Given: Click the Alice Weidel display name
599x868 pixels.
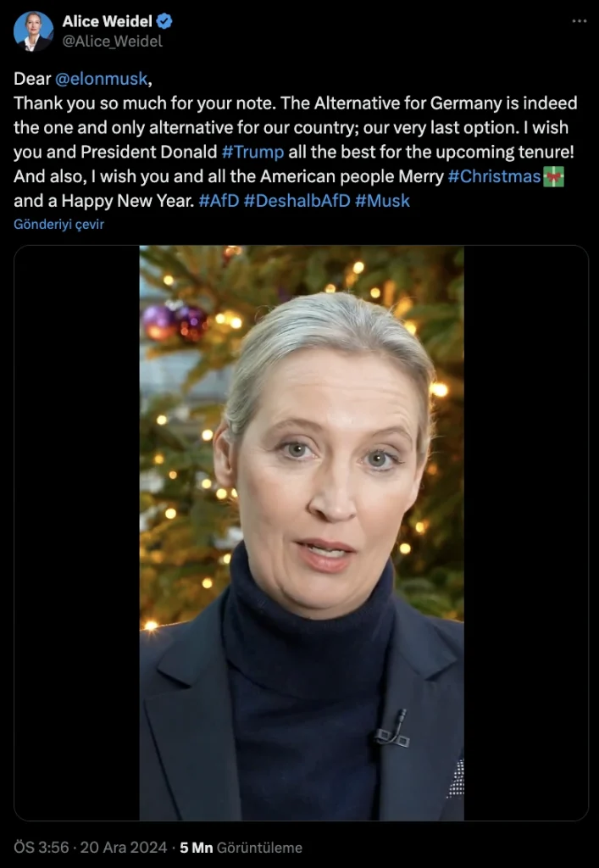Looking at the screenshot, I should pyautogui.click(x=108, y=21).
